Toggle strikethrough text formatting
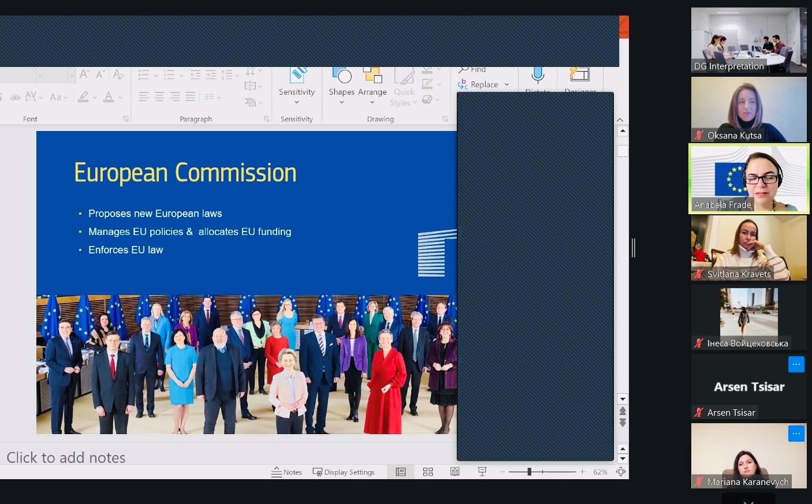Viewport: 812px width, 504px height. point(15,97)
